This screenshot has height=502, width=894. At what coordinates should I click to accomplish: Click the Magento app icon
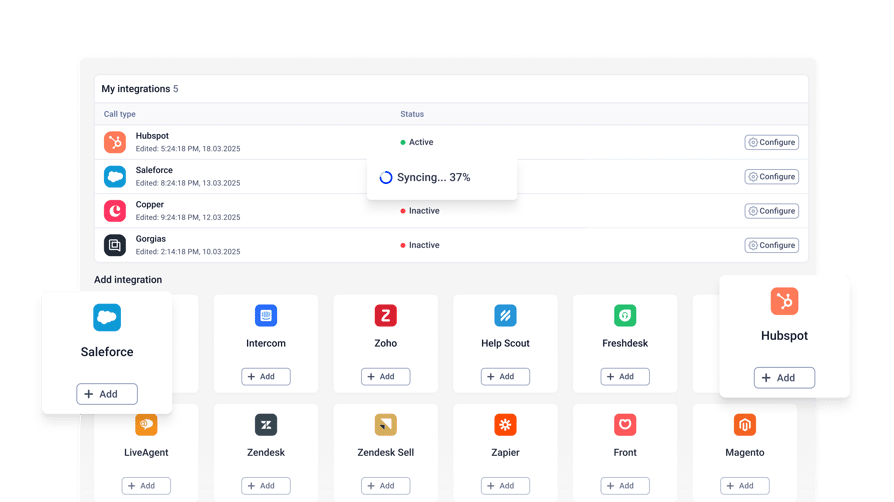point(745,424)
